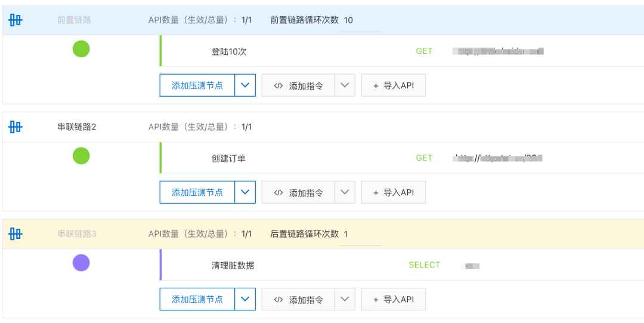Open 添加压测节点 dropdown arrow in 前置链路
644x323 pixels.
244,85
